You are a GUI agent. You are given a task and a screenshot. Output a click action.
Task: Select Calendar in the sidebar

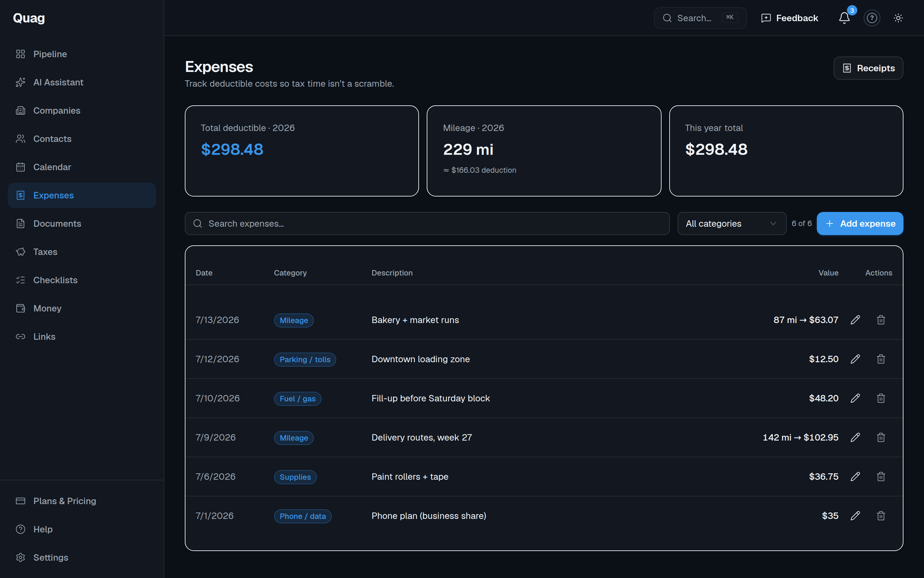tap(82, 167)
